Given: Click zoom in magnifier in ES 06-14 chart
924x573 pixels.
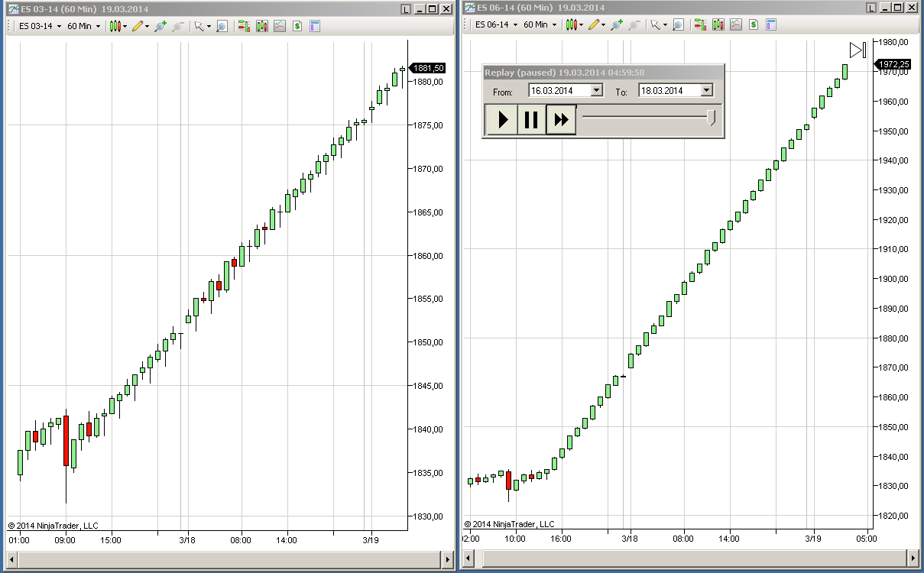Looking at the screenshot, I should click(x=616, y=24).
